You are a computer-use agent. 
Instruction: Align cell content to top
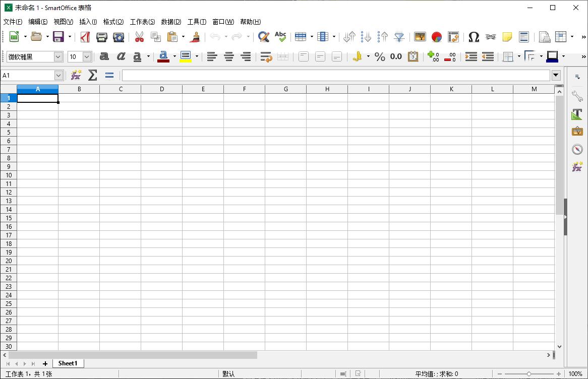[304, 56]
